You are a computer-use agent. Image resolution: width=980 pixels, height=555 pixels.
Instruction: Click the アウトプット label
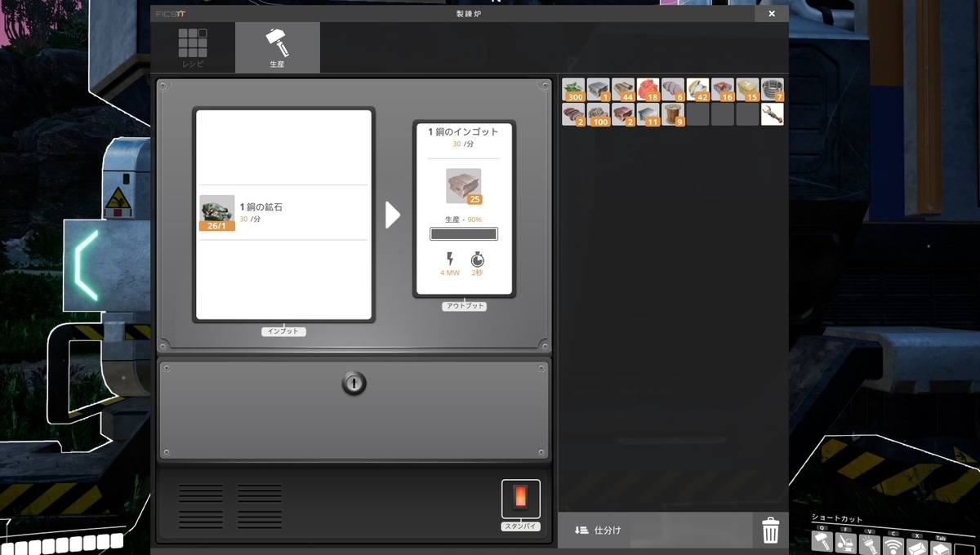(464, 306)
